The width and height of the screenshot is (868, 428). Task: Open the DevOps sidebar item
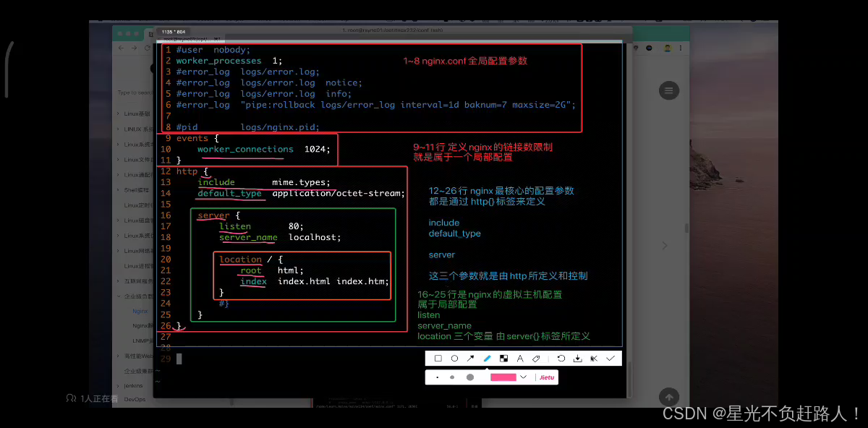[x=135, y=399]
